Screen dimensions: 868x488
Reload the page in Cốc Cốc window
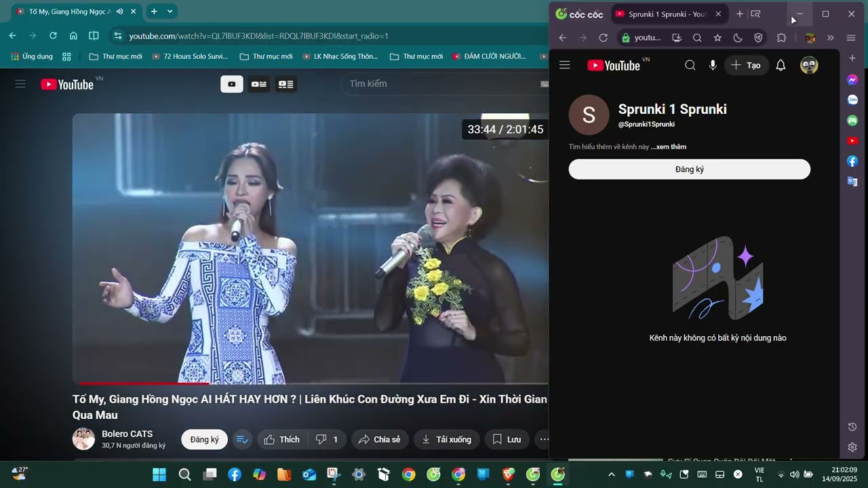click(603, 38)
